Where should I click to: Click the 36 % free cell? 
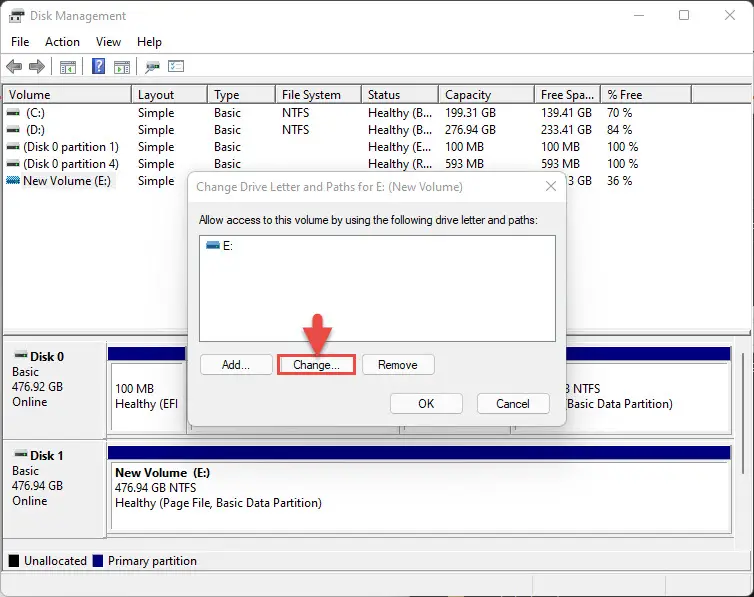(x=619, y=181)
